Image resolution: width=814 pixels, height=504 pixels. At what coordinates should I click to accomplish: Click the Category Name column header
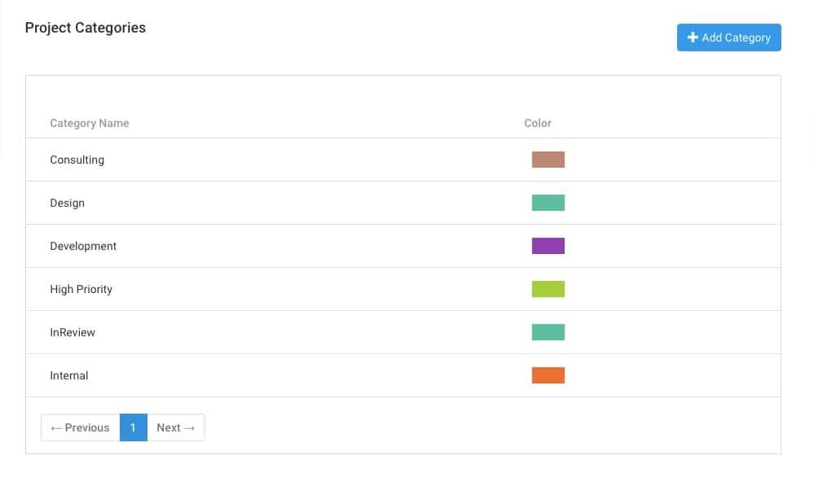89,123
